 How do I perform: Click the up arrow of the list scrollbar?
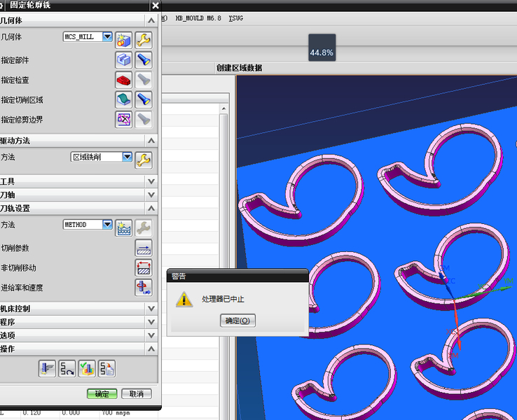[224, 108]
